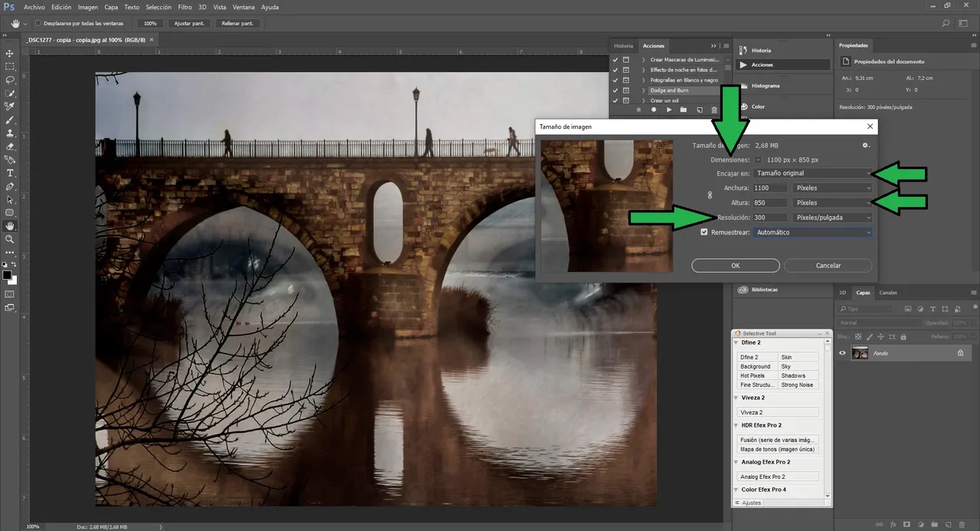Select the Move tool
The image size is (980, 531).
click(x=10, y=53)
